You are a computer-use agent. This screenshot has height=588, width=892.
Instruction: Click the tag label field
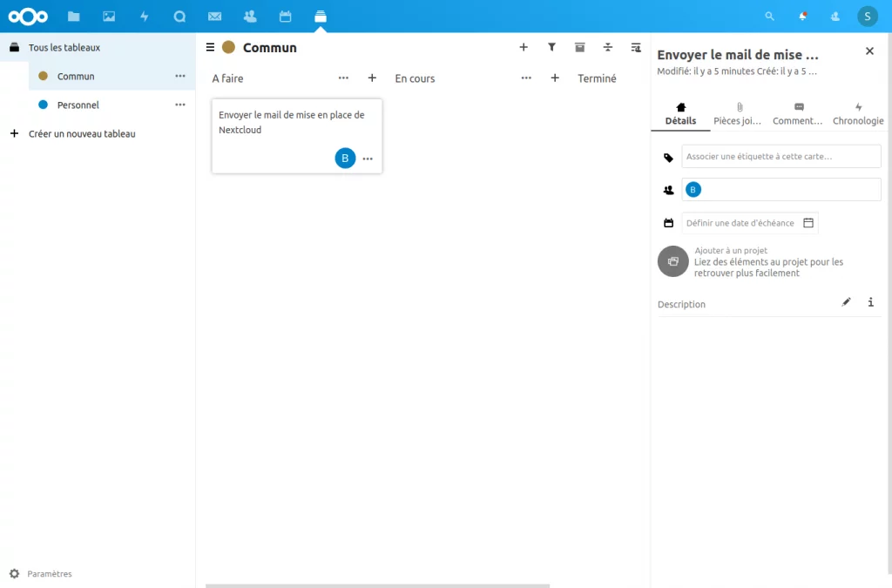(x=781, y=157)
